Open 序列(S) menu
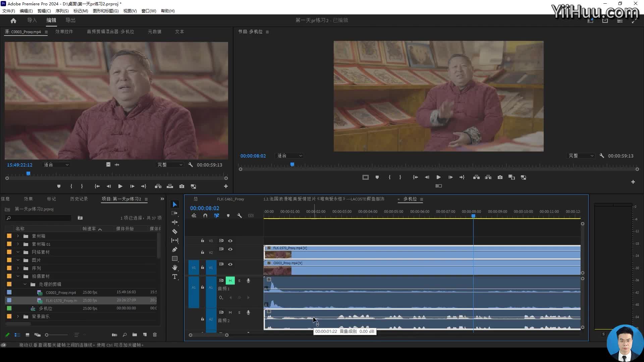The height and width of the screenshot is (362, 644). click(x=62, y=11)
